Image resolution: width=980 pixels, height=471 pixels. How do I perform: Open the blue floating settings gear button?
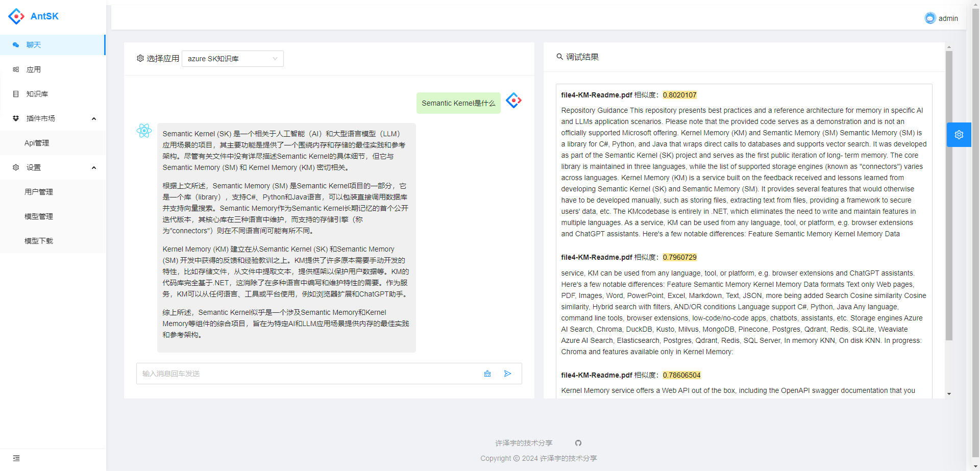(959, 135)
